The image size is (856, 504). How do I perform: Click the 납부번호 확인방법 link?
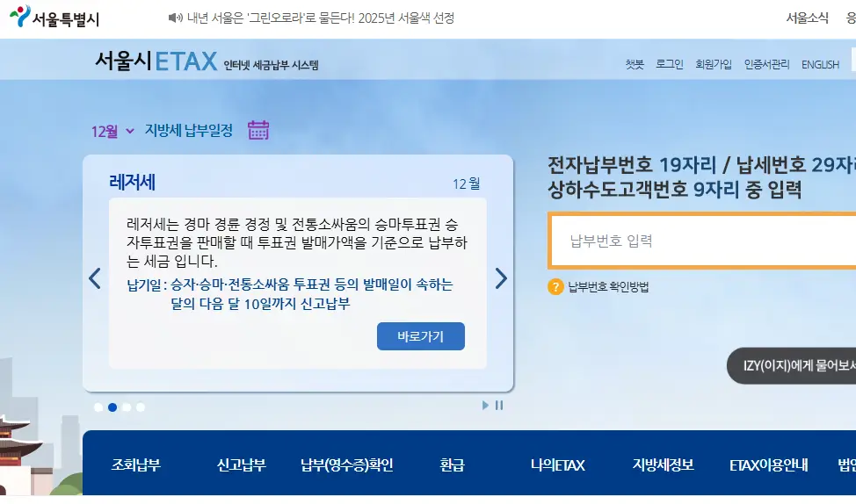coord(608,287)
